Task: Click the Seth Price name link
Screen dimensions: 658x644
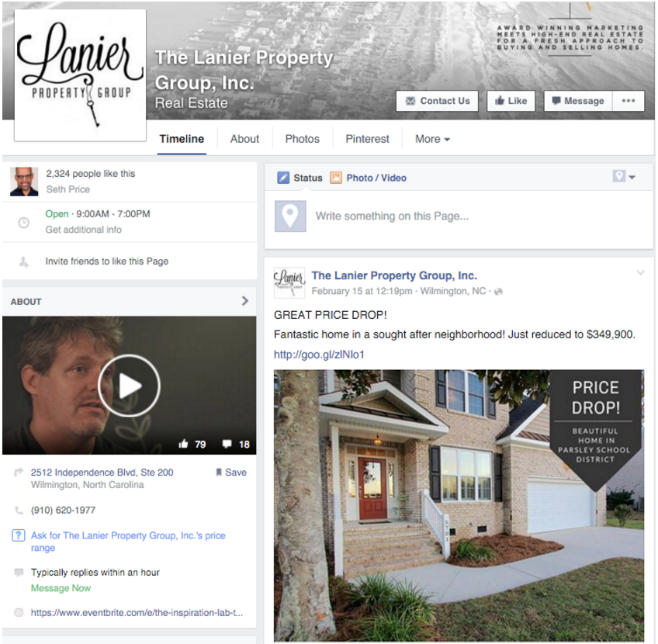Action: (x=68, y=189)
